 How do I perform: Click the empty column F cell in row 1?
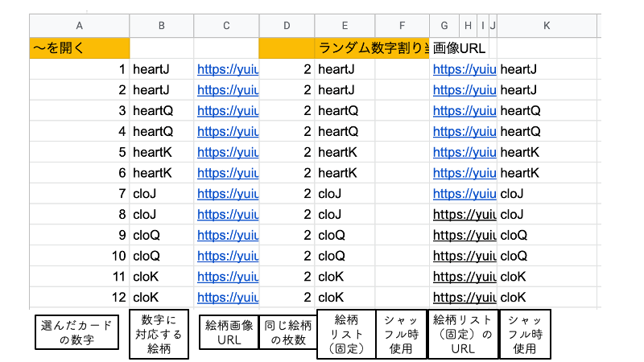pyautogui.click(x=402, y=69)
